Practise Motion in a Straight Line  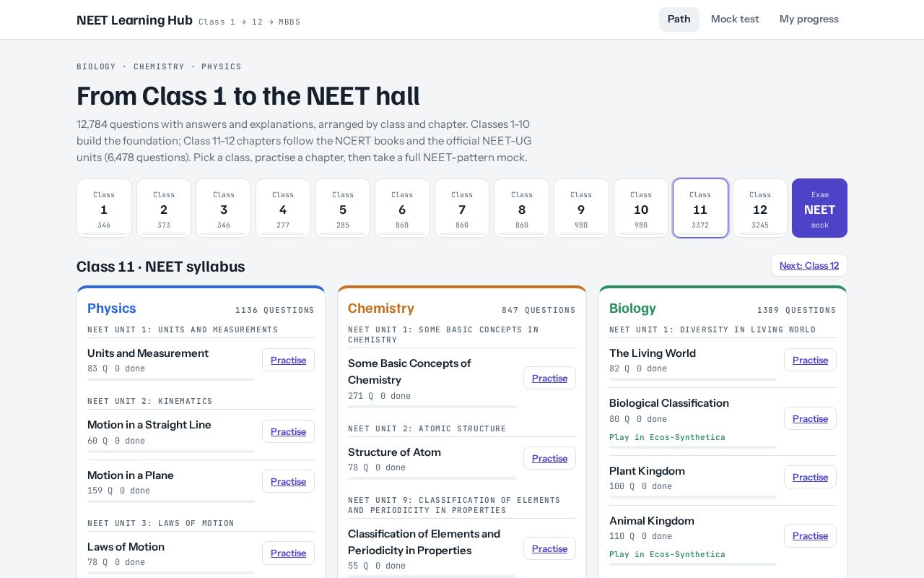[x=288, y=431]
